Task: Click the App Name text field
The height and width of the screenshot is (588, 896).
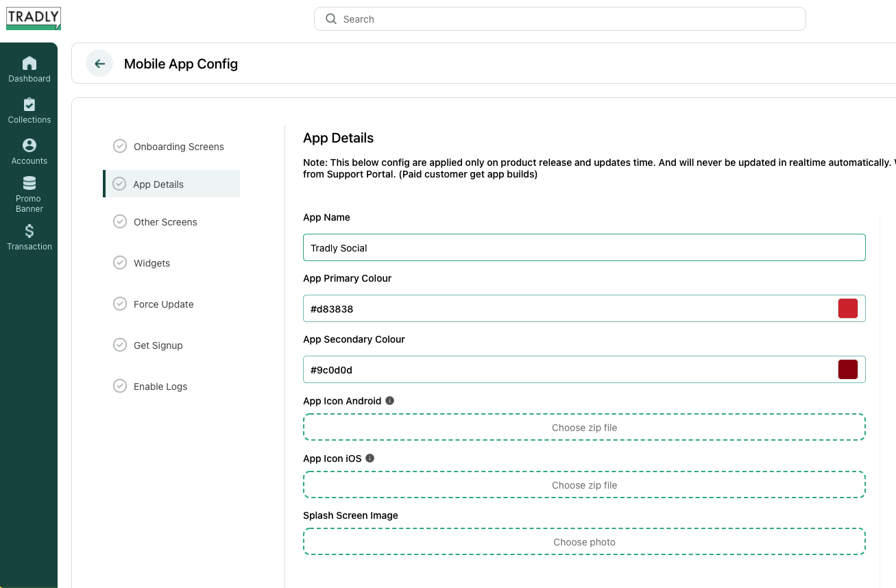Action: pyautogui.click(x=584, y=248)
